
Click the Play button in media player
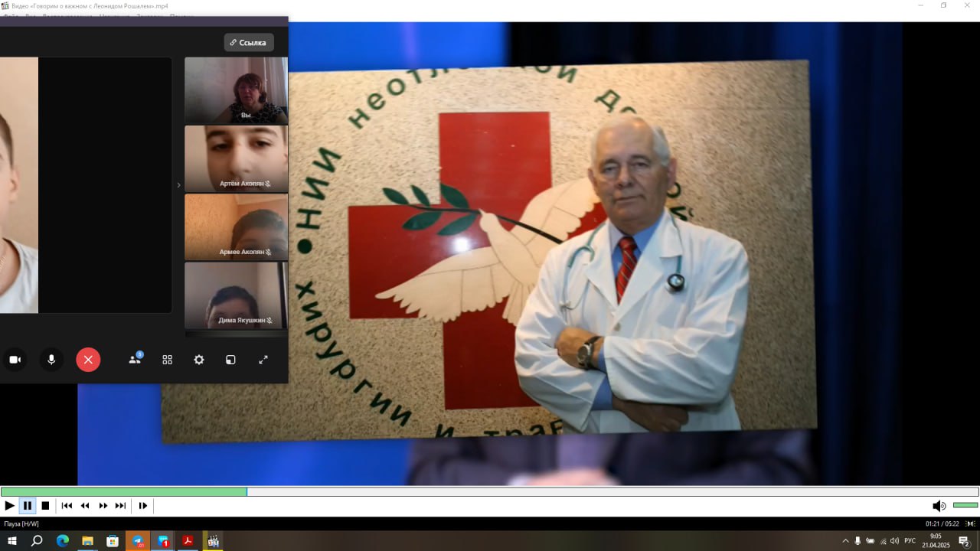(x=9, y=506)
